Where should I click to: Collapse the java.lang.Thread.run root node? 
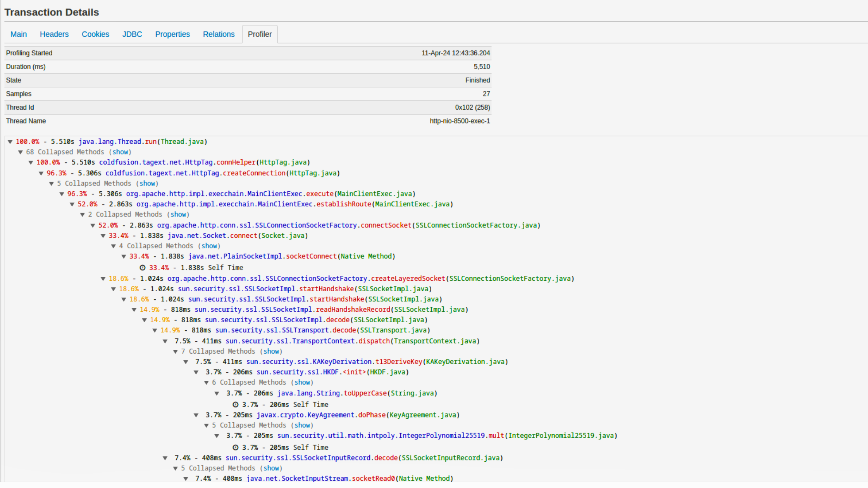point(10,142)
